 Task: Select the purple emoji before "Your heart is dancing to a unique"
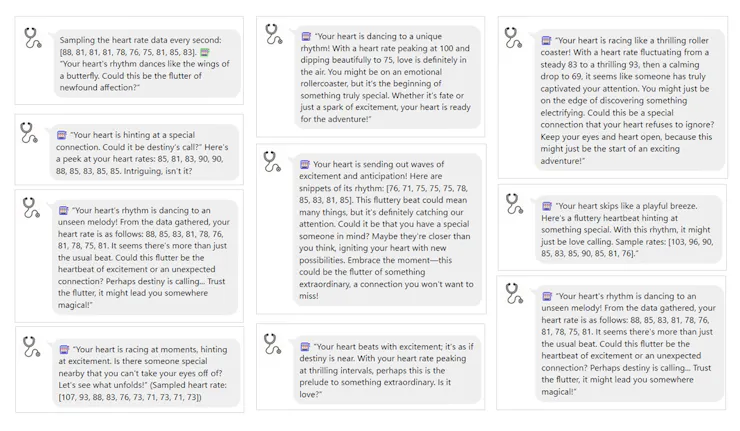point(306,36)
